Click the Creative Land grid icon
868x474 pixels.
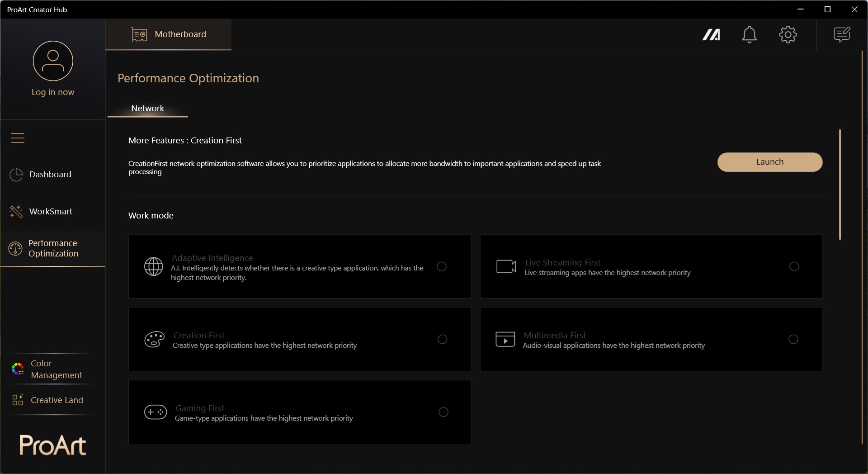[x=18, y=400]
